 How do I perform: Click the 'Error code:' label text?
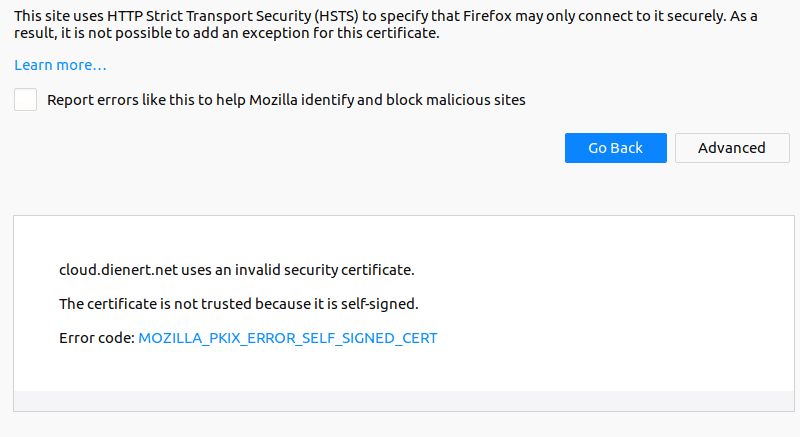click(x=96, y=338)
